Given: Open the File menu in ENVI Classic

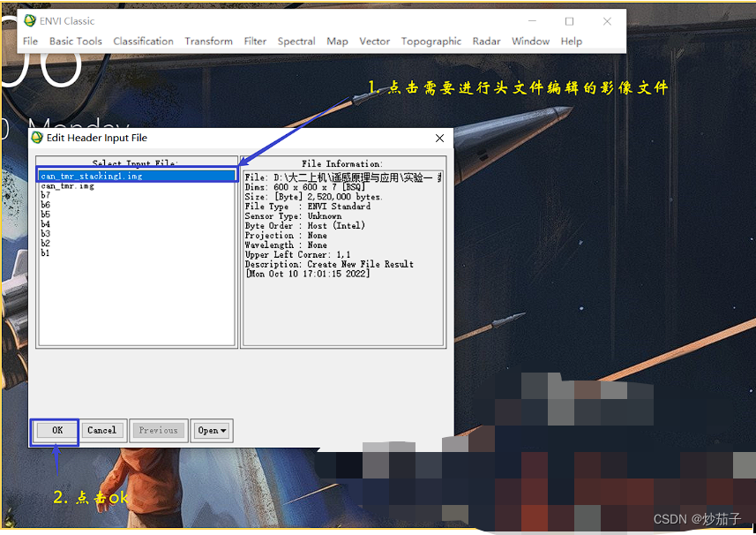Looking at the screenshot, I should coord(30,41).
